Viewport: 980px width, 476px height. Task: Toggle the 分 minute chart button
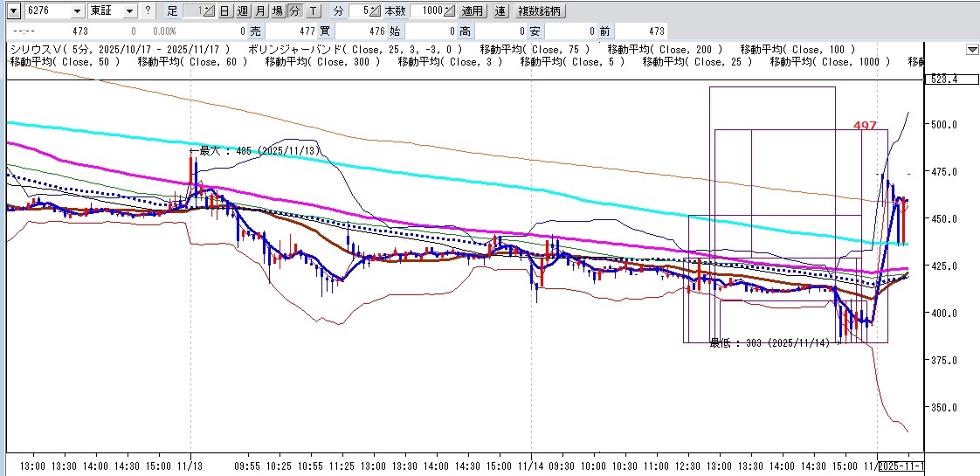click(295, 10)
